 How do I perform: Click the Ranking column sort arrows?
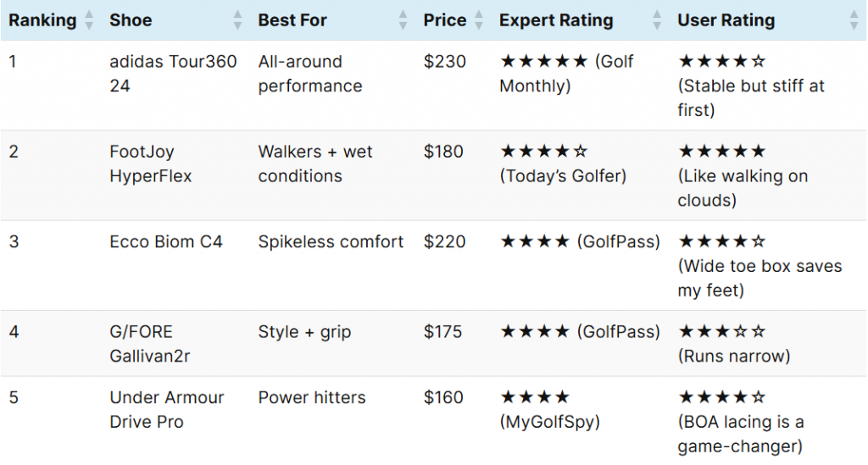pyautogui.click(x=89, y=20)
